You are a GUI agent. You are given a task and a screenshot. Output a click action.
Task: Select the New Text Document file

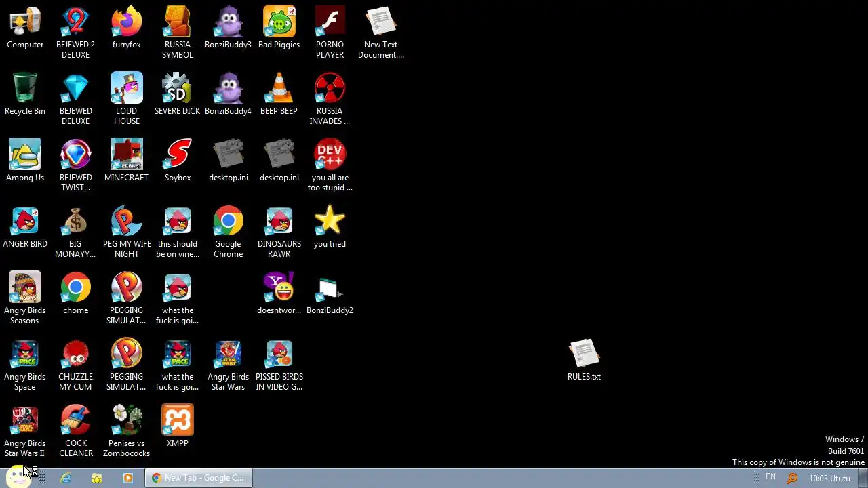tap(380, 22)
